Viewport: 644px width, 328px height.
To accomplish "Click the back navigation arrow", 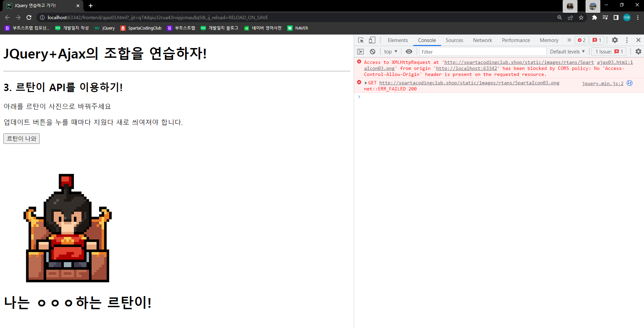I will pyautogui.click(x=7, y=17).
